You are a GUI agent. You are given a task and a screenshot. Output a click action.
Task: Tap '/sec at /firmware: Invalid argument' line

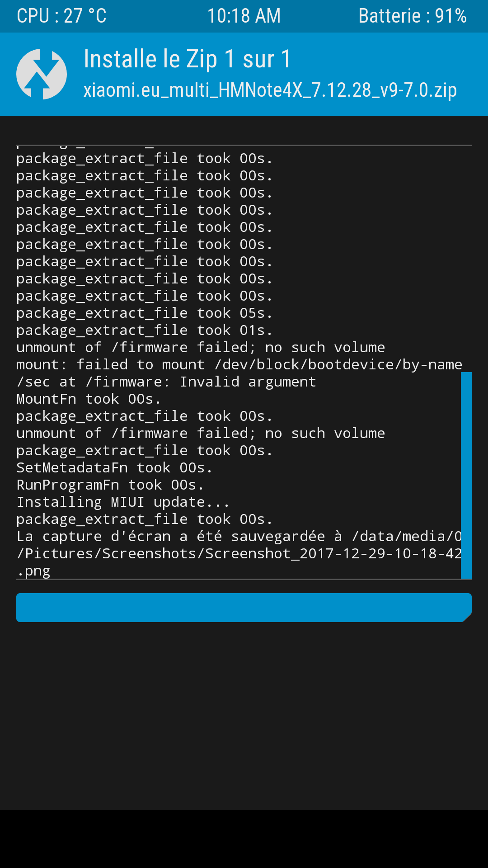coord(166,382)
